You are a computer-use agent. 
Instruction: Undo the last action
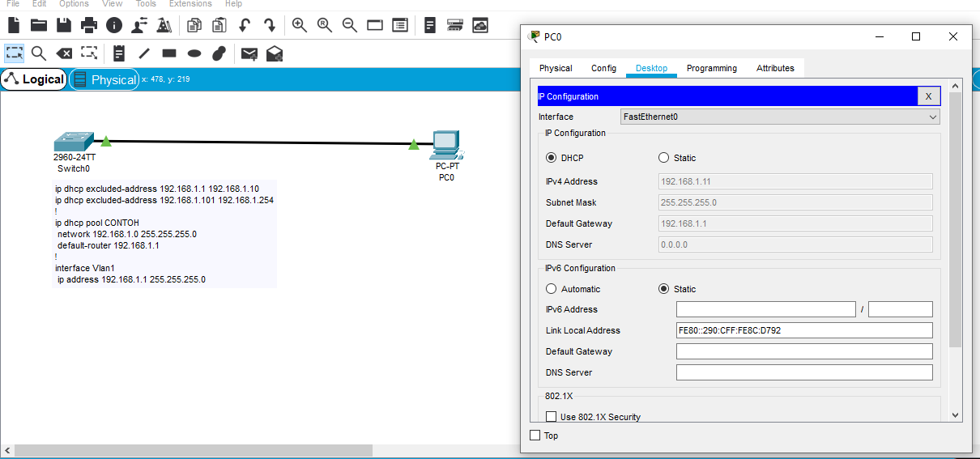click(x=245, y=25)
